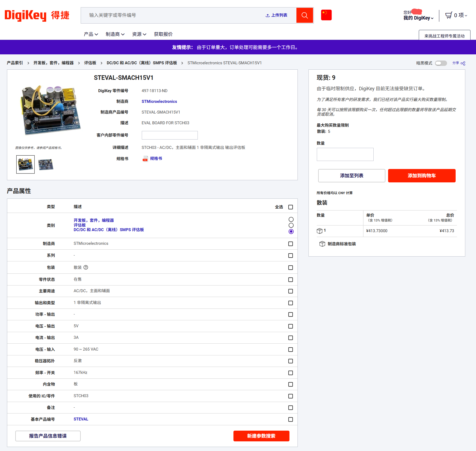Screen dimensions: 476x451
Task: Check the select-all checkbox
Action: pos(291,207)
